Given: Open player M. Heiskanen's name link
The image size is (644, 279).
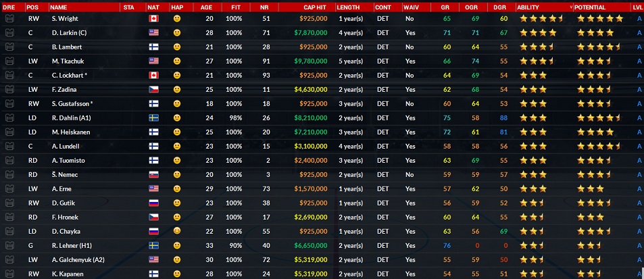Looking at the screenshot, I should point(70,132).
